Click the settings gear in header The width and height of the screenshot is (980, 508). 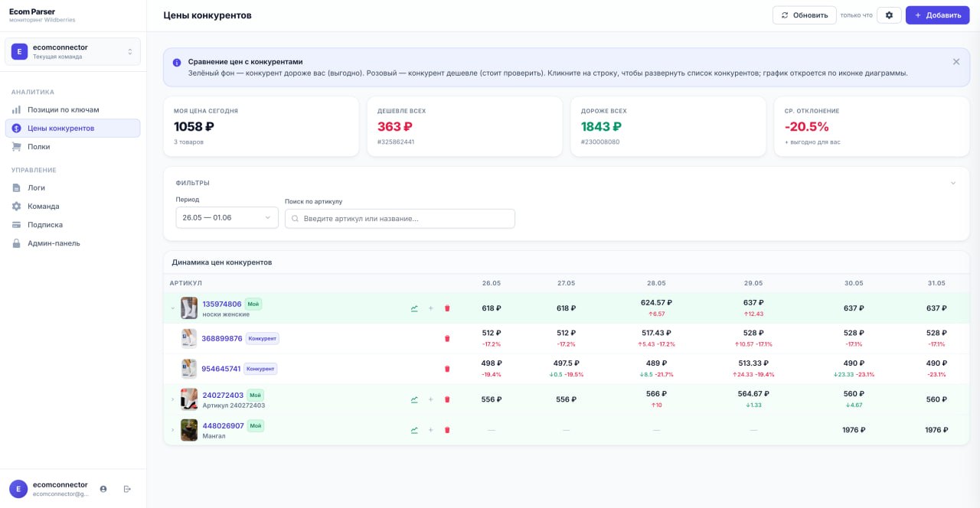(889, 15)
